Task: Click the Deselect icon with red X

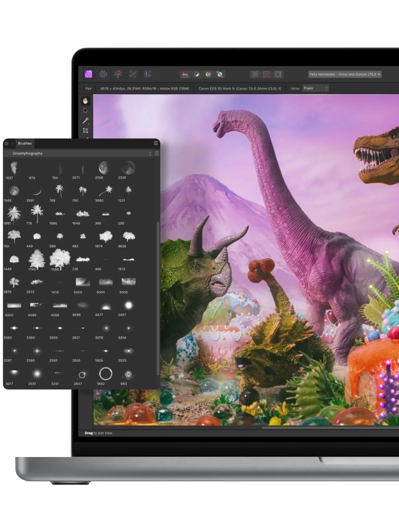Action: click(x=267, y=74)
